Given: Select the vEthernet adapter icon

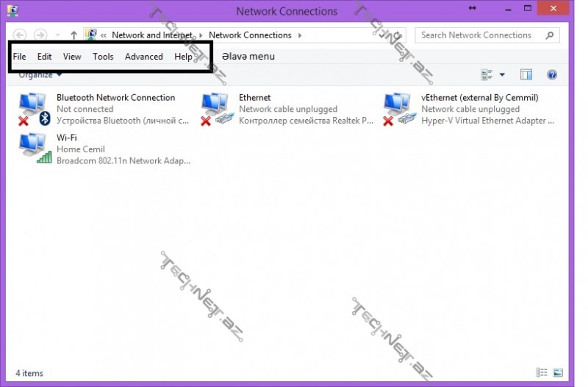Looking at the screenshot, I should coord(399,109).
